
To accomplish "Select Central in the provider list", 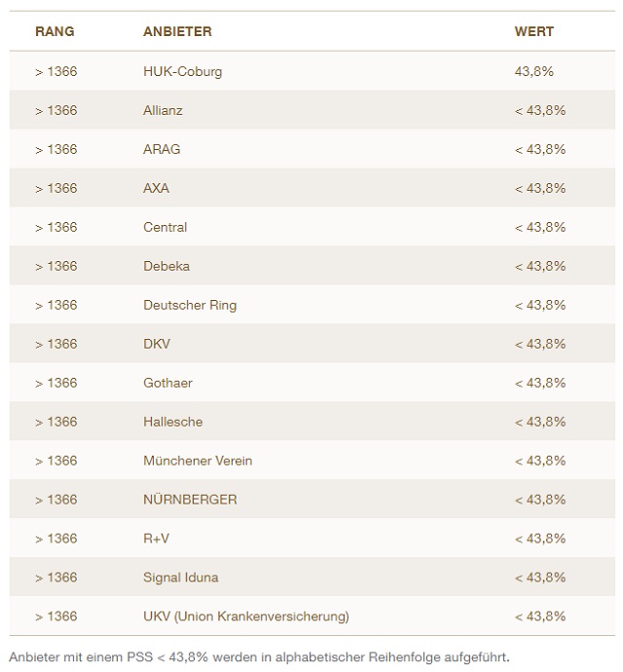I will 165,227.
